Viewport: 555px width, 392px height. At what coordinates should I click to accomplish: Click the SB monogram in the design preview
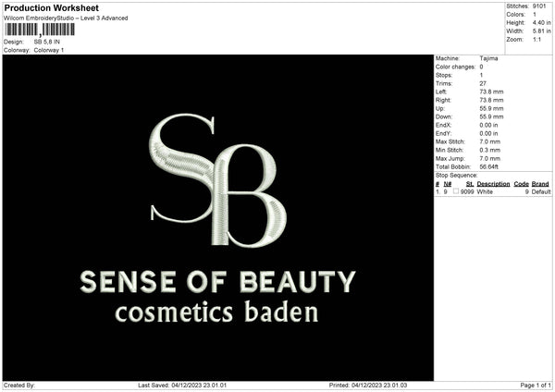[217, 181]
